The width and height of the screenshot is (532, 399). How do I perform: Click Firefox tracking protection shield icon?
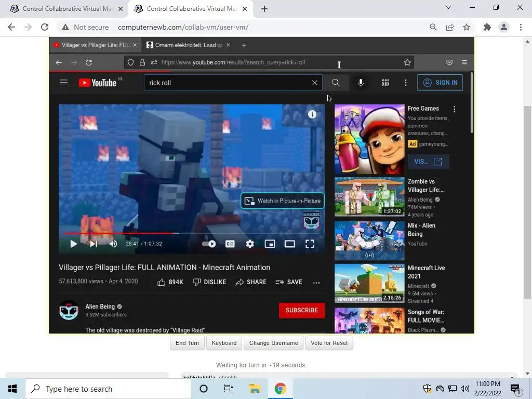(x=130, y=62)
